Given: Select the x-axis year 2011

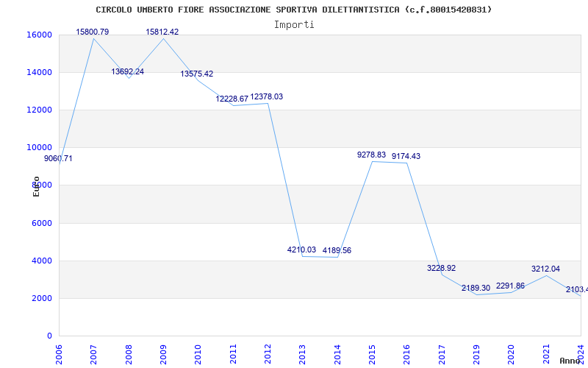Looking at the screenshot, I should (233, 354).
